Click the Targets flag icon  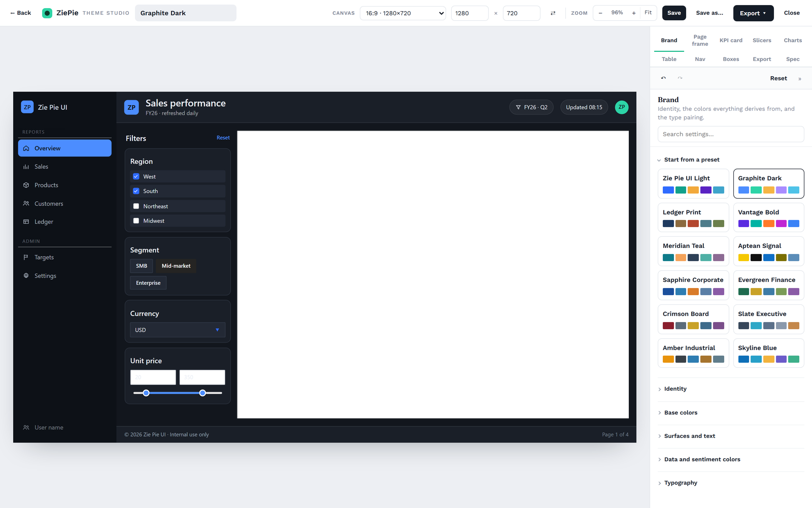(x=26, y=257)
